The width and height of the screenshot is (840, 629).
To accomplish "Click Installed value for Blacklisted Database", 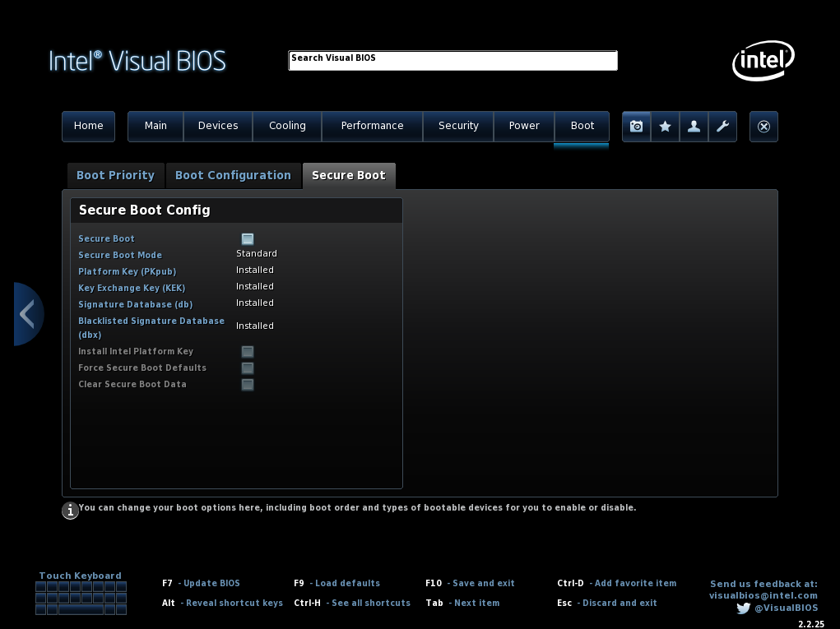I will (255, 326).
